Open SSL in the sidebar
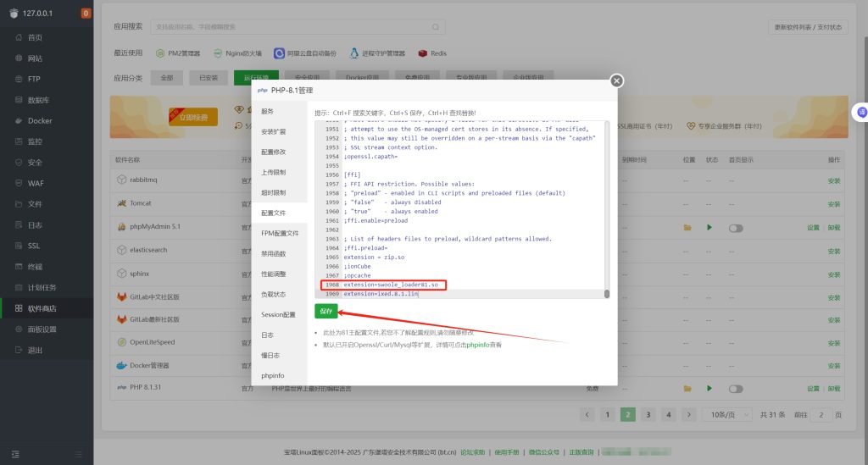This screenshot has height=465, width=868. coord(34,246)
